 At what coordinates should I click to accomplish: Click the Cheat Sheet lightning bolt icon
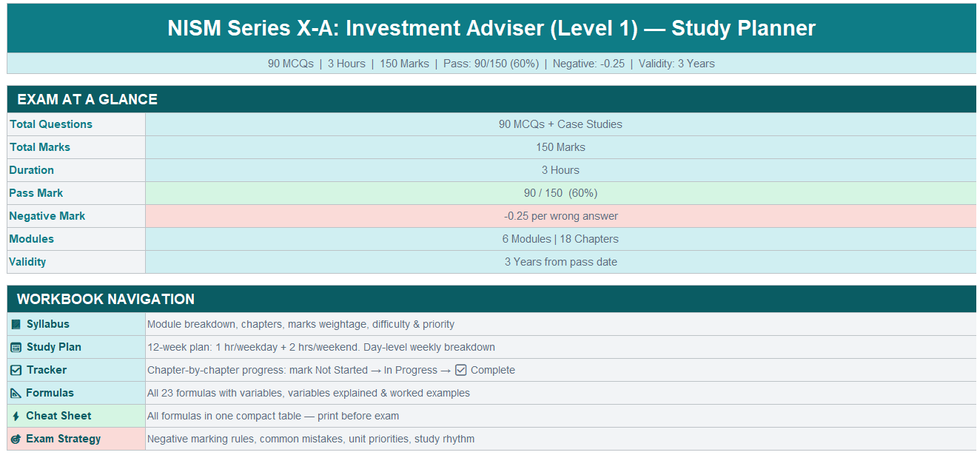click(15, 415)
